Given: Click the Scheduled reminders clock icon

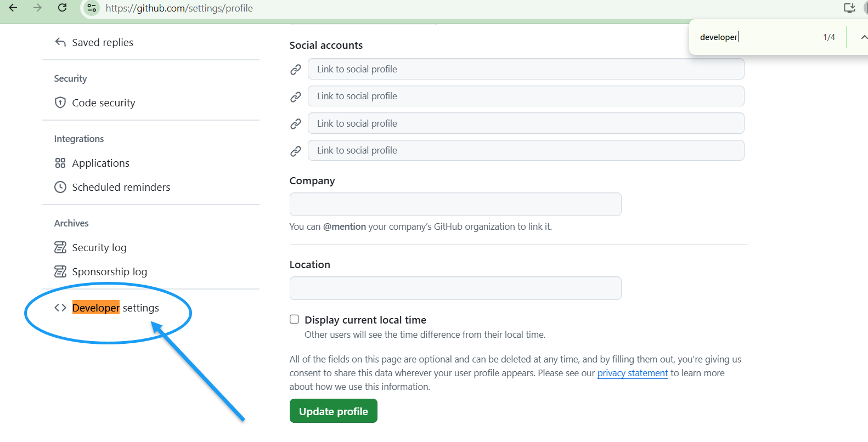Looking at the screenshot, I should coord(60,187).
